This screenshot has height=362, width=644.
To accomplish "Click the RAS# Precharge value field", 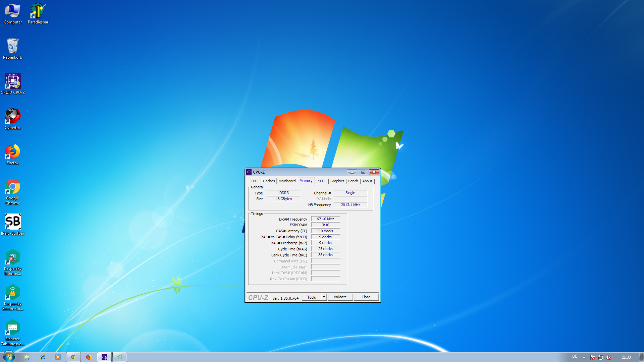I will 325,243.
